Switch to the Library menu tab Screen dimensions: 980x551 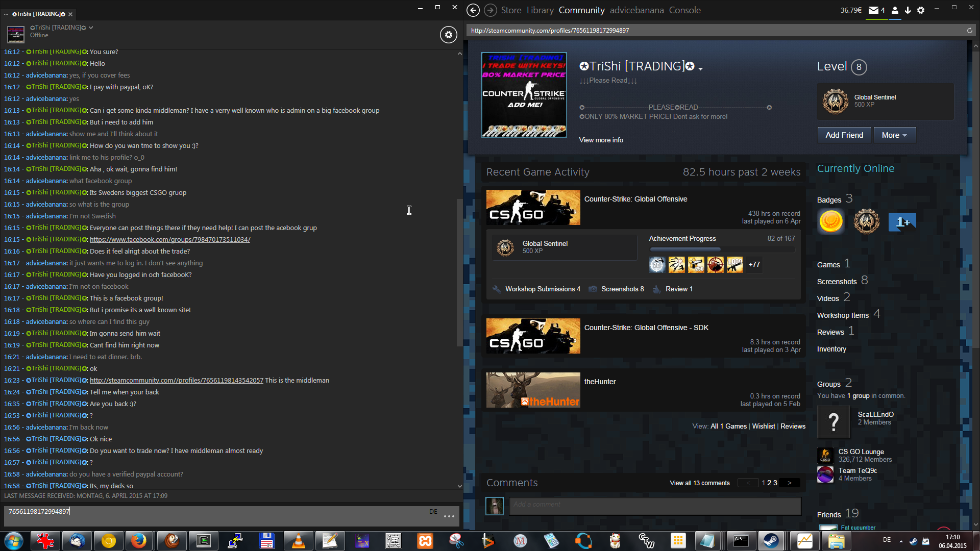point(540,10)
